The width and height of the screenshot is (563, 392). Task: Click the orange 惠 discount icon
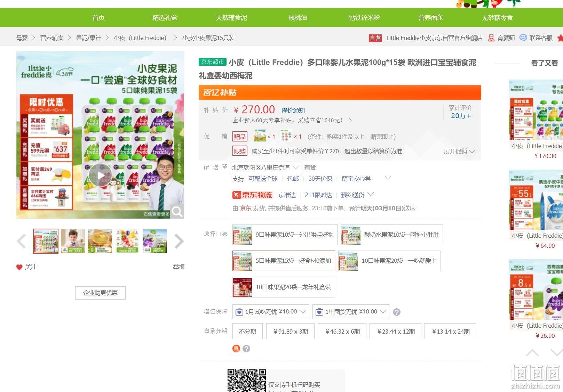[x=236, y=349]
